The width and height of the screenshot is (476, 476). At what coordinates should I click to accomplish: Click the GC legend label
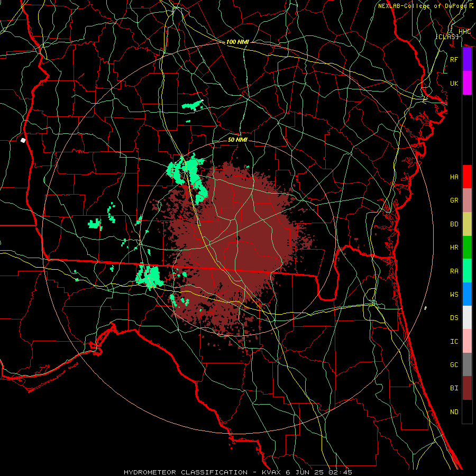[x=454, y=364]
